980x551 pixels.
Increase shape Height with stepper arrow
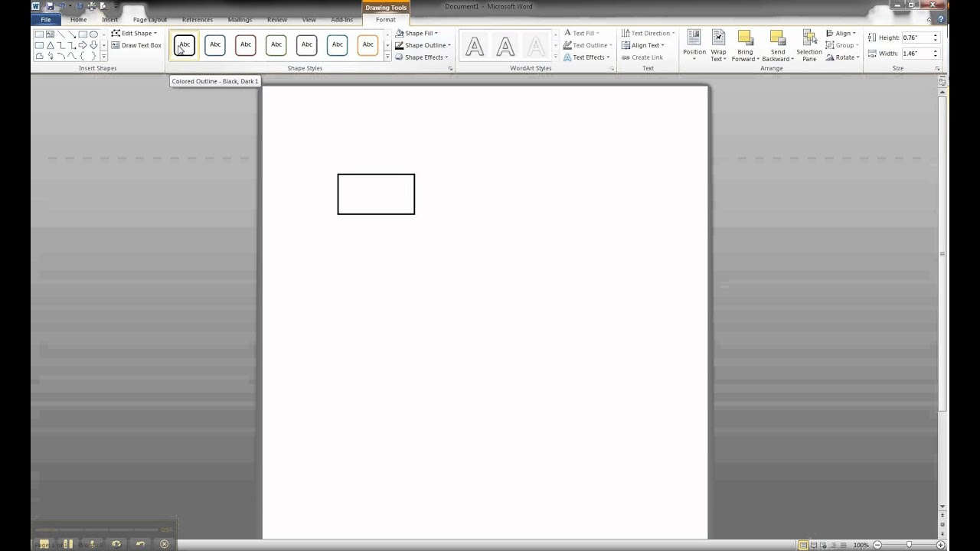935,35
